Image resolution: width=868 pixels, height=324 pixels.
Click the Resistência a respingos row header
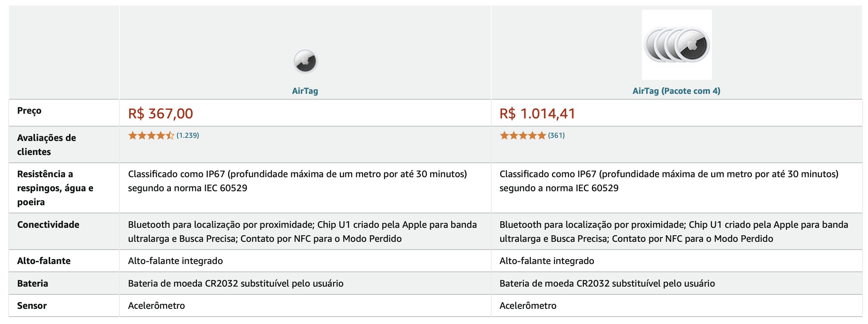[55, 188]
